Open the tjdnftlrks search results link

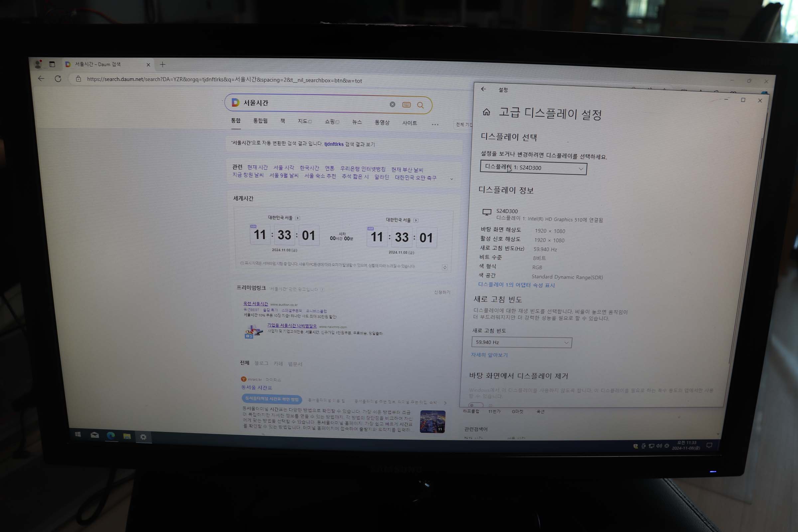[x=334, y=144]
